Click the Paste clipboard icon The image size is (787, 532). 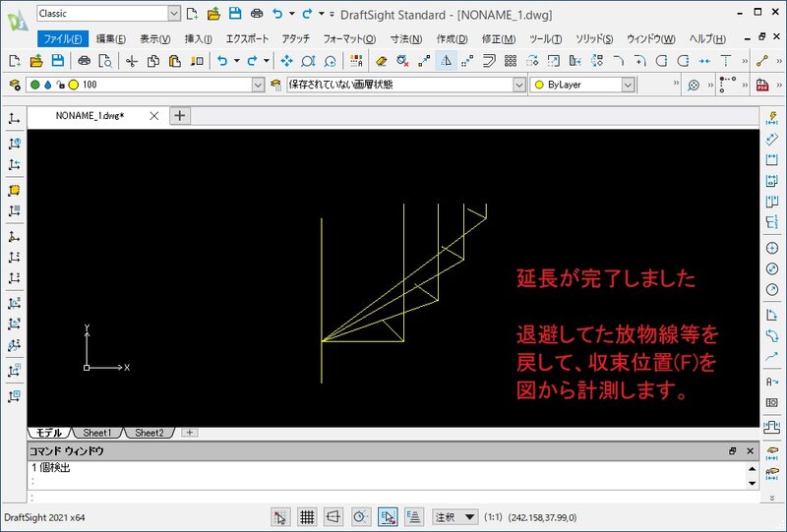click(x=174, y=61)
